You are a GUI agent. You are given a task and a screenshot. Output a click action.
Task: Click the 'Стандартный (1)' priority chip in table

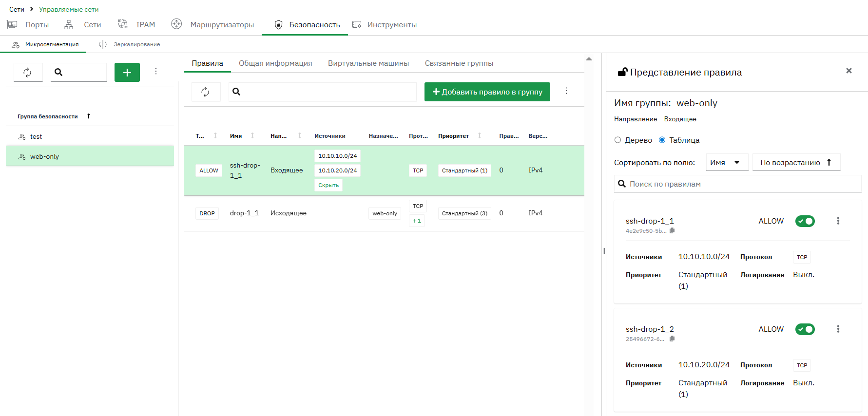coord(464,170)
